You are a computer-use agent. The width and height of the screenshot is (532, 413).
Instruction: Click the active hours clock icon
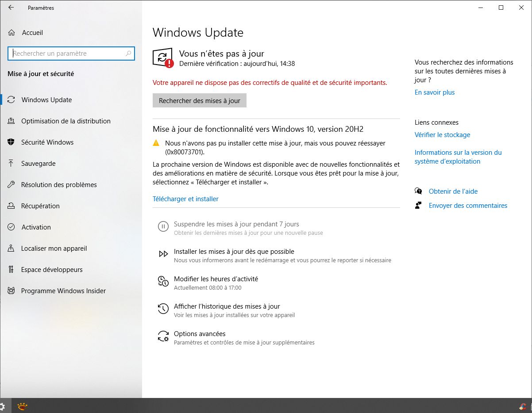coord(163,281)
